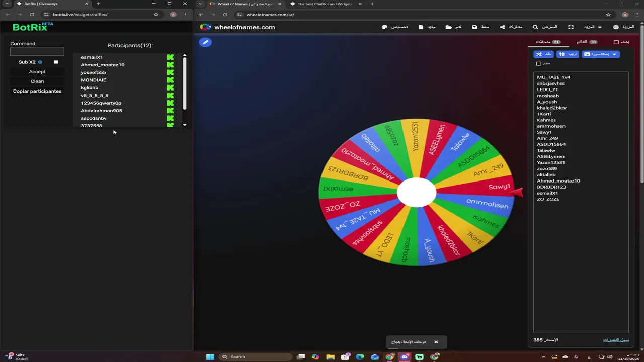Toggle the Sub X2 checkbox

(x=56, y=62)
